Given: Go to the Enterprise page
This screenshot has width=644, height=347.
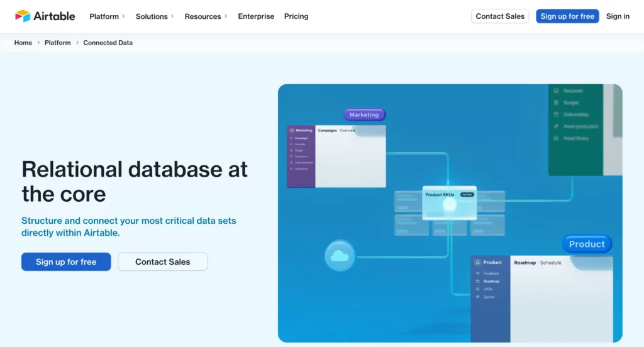Looking at the screenshot, I should (x=256, y=16).
